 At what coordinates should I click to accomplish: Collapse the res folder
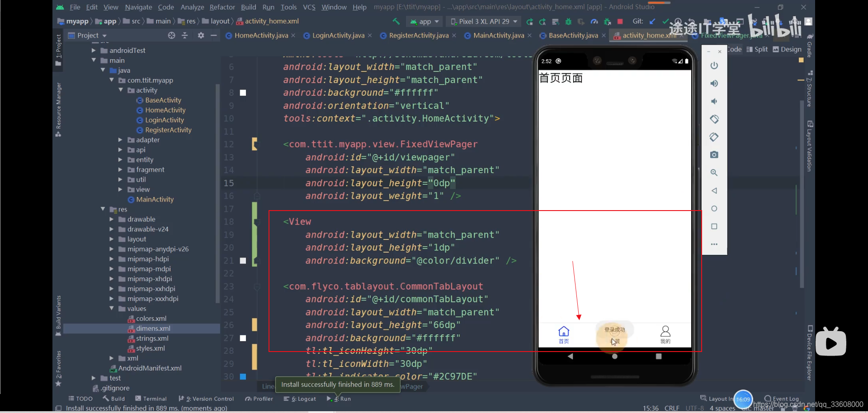103,209
